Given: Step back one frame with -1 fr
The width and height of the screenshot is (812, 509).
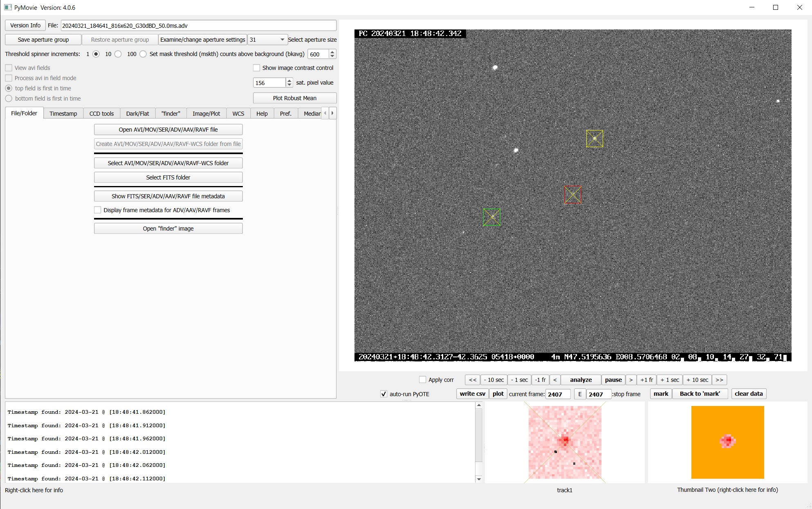Looking at the screenshot, I should (x=540, y=380).
